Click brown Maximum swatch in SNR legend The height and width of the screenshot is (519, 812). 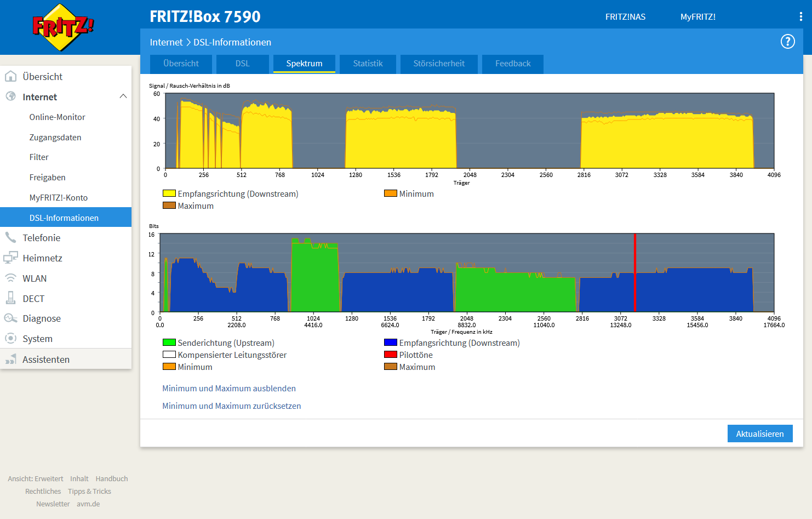[169, 205]
